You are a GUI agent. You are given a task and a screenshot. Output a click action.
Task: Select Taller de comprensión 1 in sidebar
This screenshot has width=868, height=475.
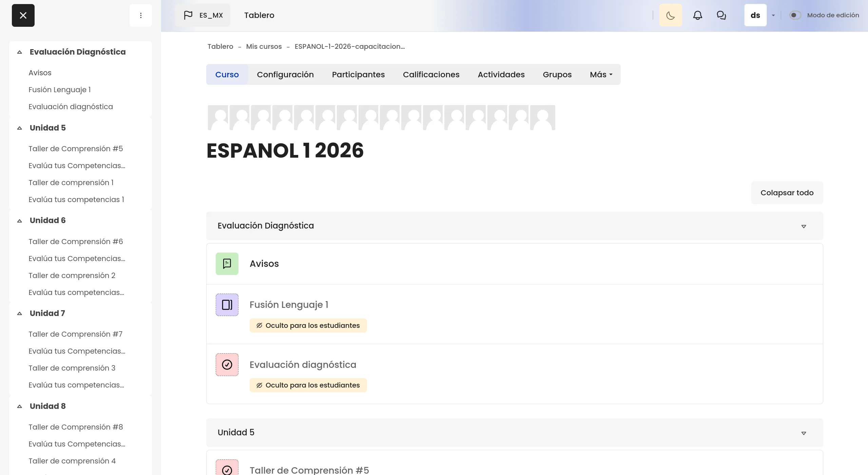71,183
